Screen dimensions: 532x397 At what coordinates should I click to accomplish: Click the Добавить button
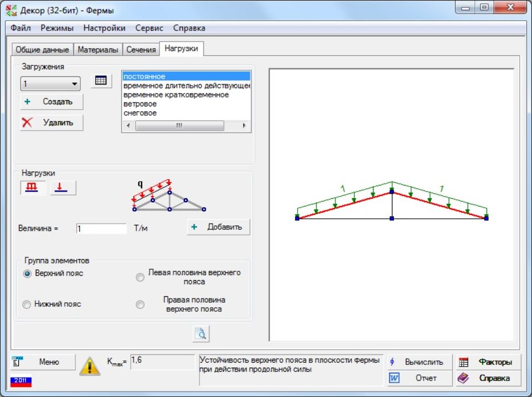[218, 227]
